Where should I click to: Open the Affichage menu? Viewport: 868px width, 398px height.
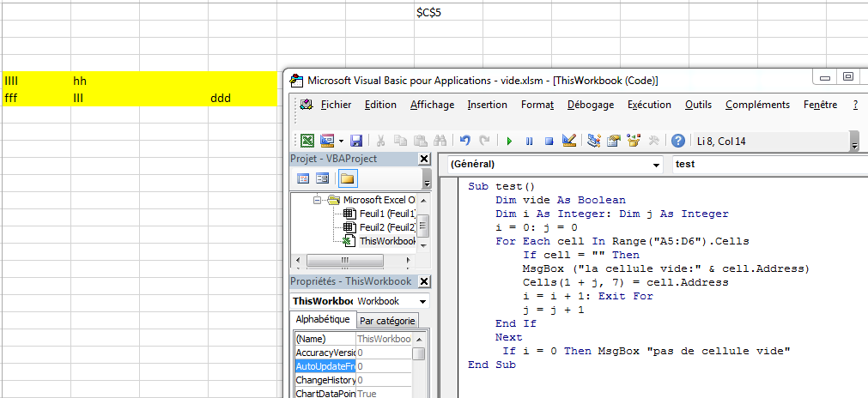pos(432,105)
